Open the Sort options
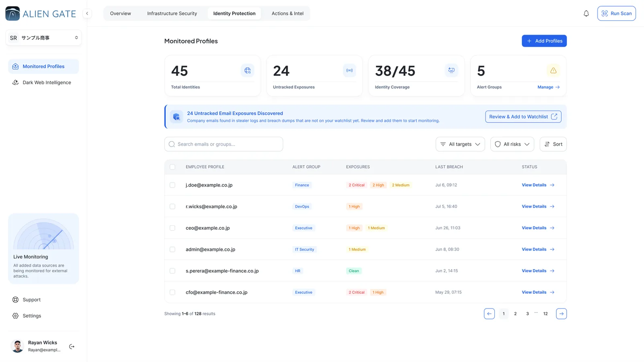 click(x=553, y=144)
